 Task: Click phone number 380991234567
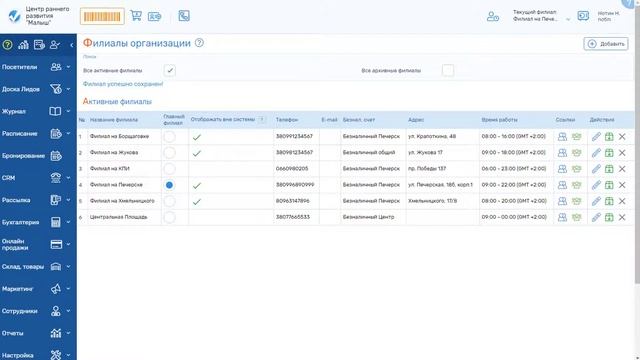coord(294,136)
